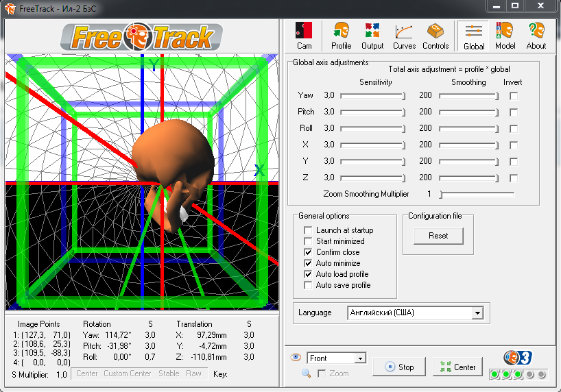The width and height of the screenshot is (561, 392).
Task: Adjust Pitch smoothing slider
Action: click(x=468, y=112)
